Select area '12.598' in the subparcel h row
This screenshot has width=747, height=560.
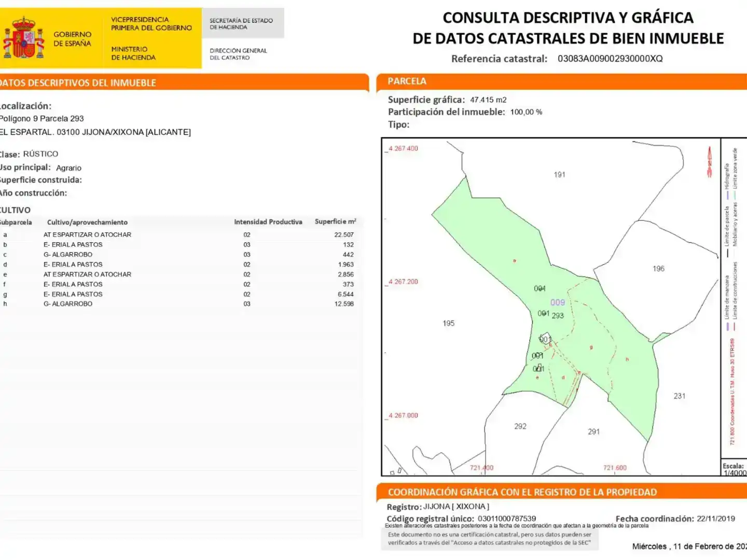pyautogui.click(x=344, y=304)
